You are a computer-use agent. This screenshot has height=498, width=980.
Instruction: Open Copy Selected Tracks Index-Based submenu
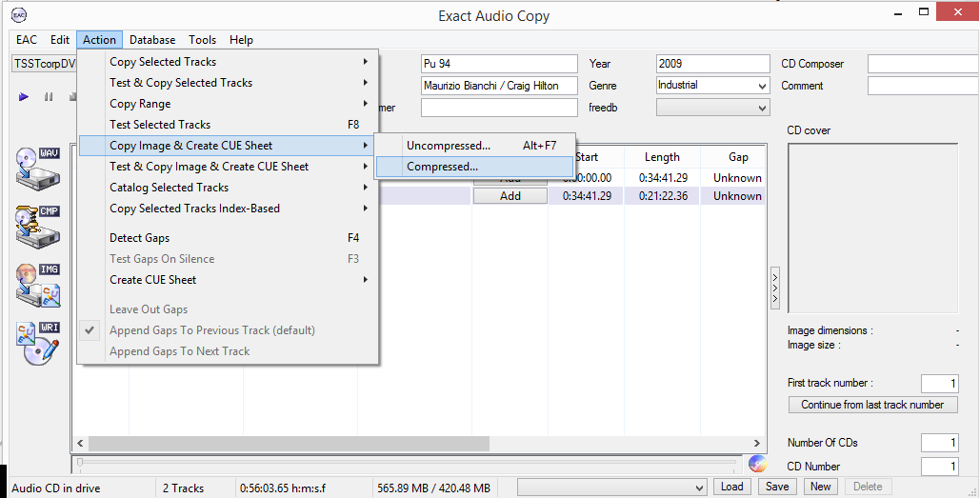pyautogui.click(x=229, y=209)
